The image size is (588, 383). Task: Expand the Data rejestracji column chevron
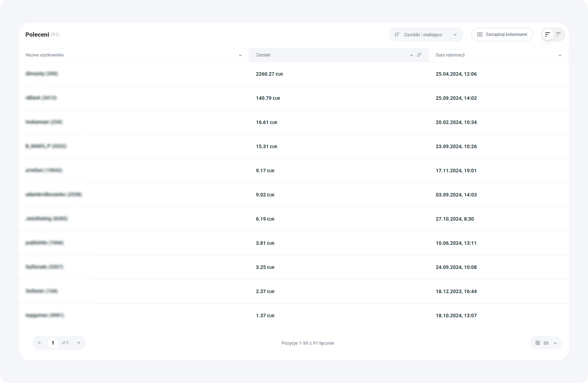pyautogui.click(x=560, y=55)
